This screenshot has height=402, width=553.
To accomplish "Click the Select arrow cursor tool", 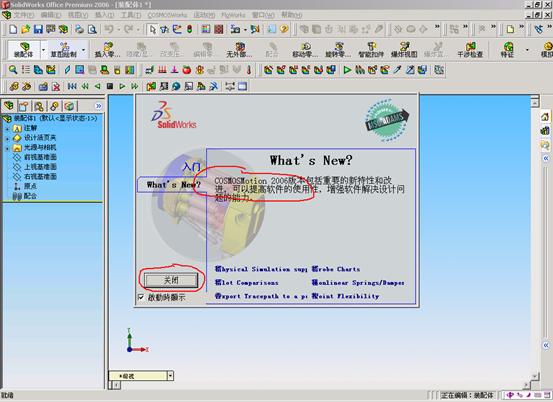I will (153, 29).
